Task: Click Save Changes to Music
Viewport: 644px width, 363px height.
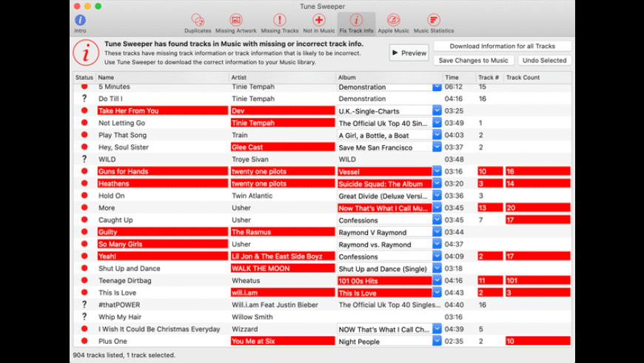Action: (474, 60)
